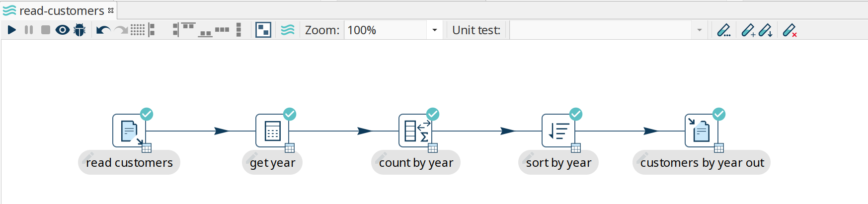
Task: Click the preview eye icon
Action: (62, 30)
